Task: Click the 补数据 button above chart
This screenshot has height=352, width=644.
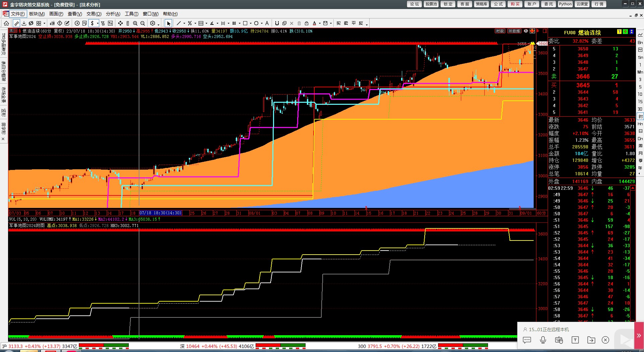Action: (x=514, y=31)
